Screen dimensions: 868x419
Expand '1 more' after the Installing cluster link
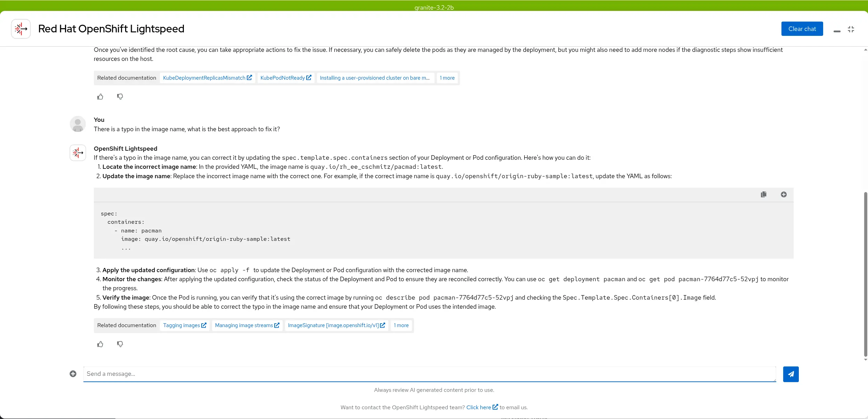(x=447, y=78)
